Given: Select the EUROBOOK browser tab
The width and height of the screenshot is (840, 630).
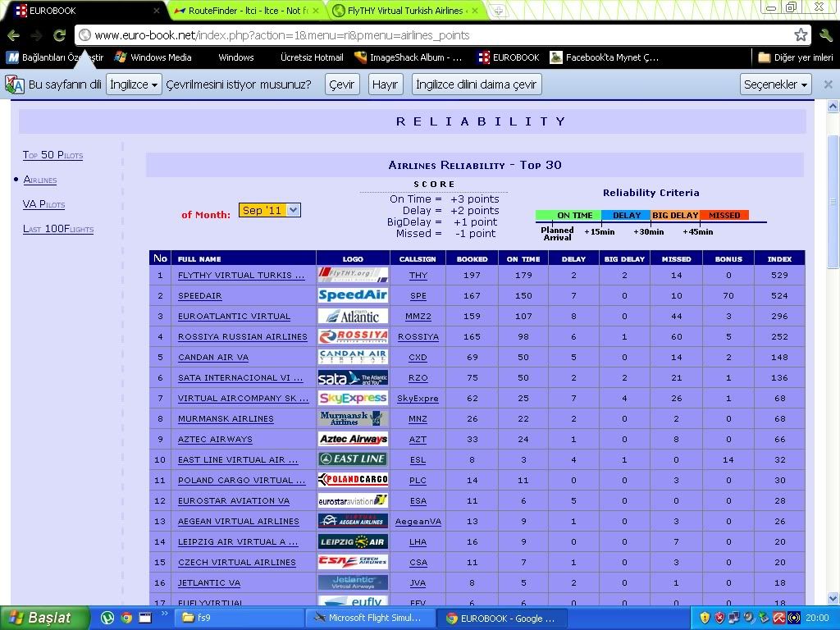Looking at the screenshot, I should click(85, 11).
